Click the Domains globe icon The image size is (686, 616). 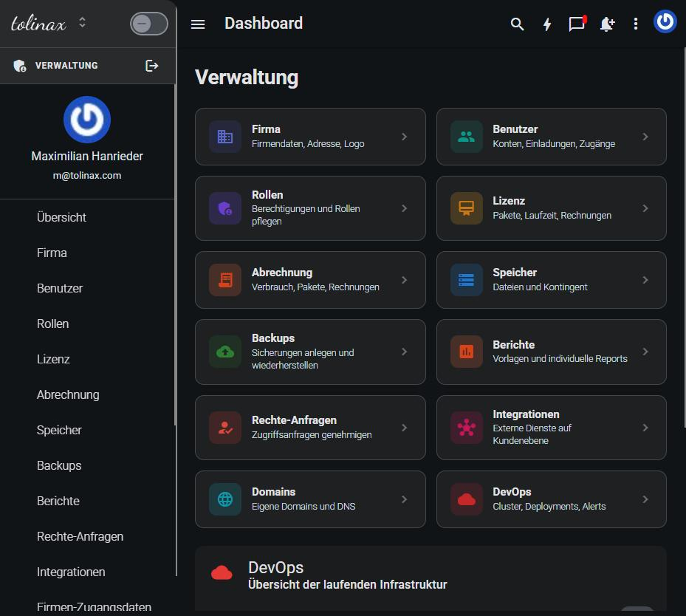[225, 499]
